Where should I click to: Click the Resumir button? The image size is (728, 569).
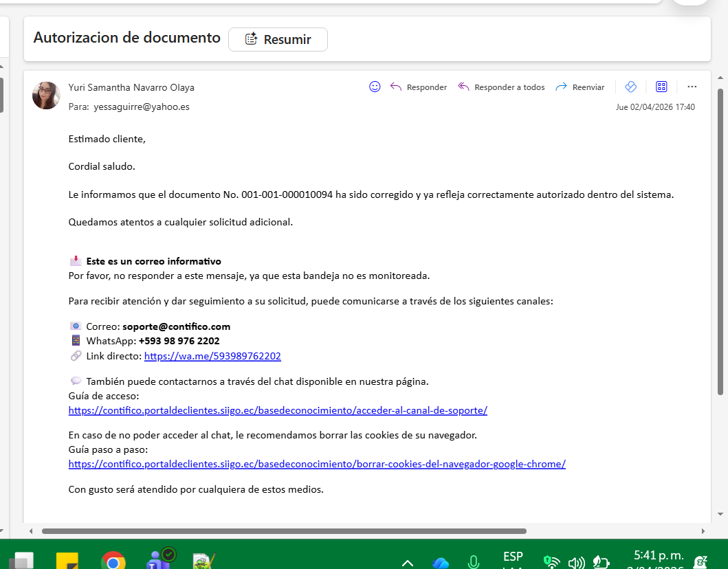point(278,39)
